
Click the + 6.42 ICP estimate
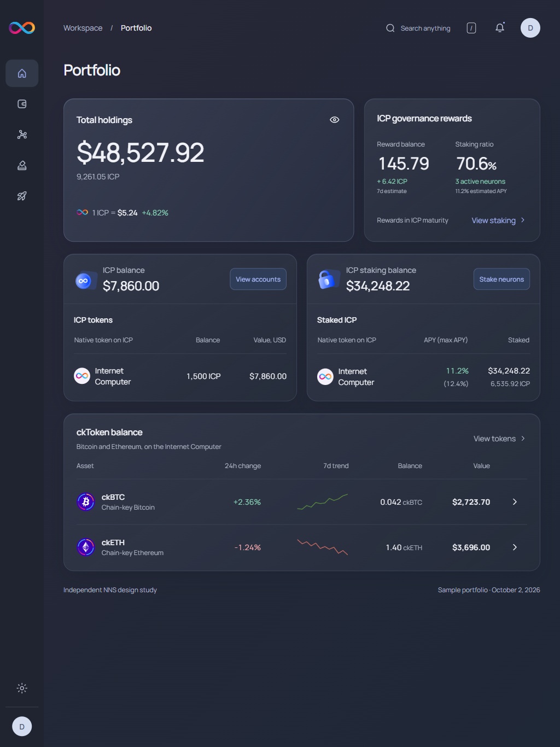point(392,182)
